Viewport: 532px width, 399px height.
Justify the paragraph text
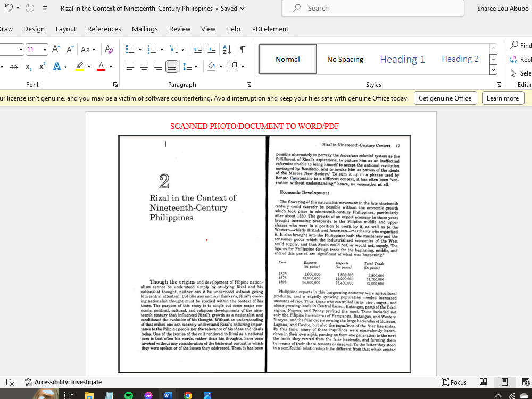[x=172, y=66]
